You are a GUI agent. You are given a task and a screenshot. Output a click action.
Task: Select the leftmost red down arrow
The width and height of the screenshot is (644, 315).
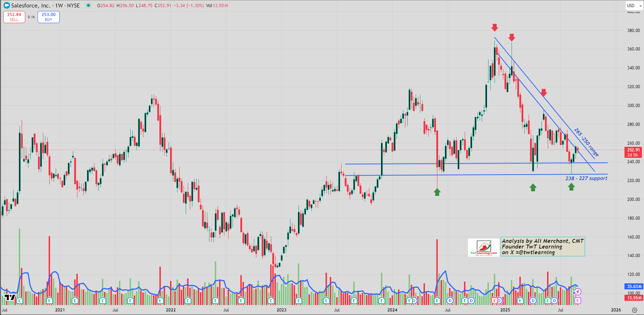(495, 28)
